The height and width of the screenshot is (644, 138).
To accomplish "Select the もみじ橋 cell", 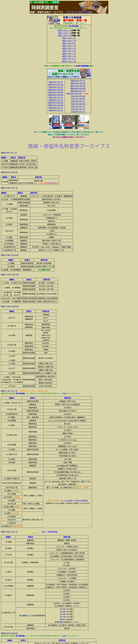I will 67,459.
